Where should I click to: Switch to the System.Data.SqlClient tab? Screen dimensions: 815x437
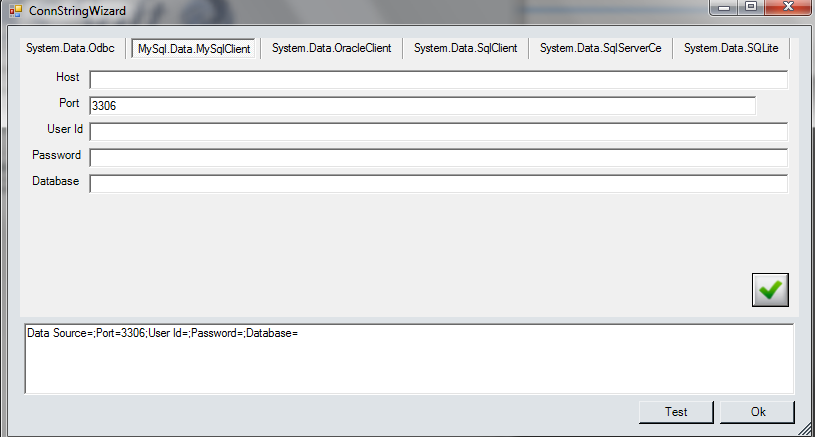(465, 48)
